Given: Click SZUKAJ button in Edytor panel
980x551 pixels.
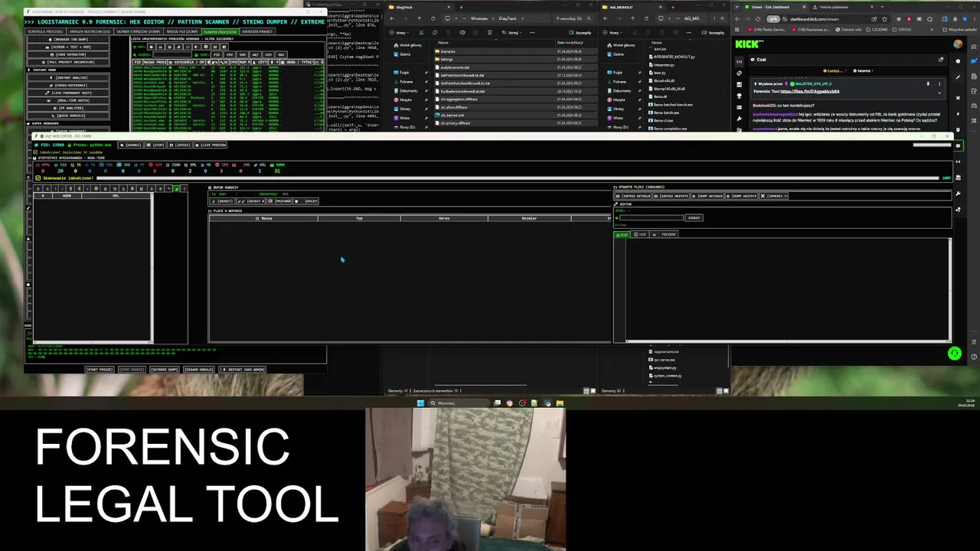Looking at the screenshot, I should click(x=694, y=217).
